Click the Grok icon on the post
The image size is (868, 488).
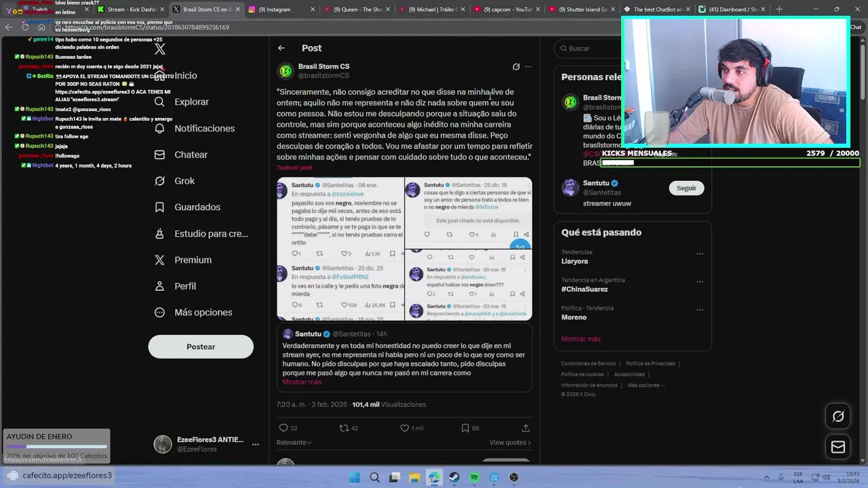[516, 66]
